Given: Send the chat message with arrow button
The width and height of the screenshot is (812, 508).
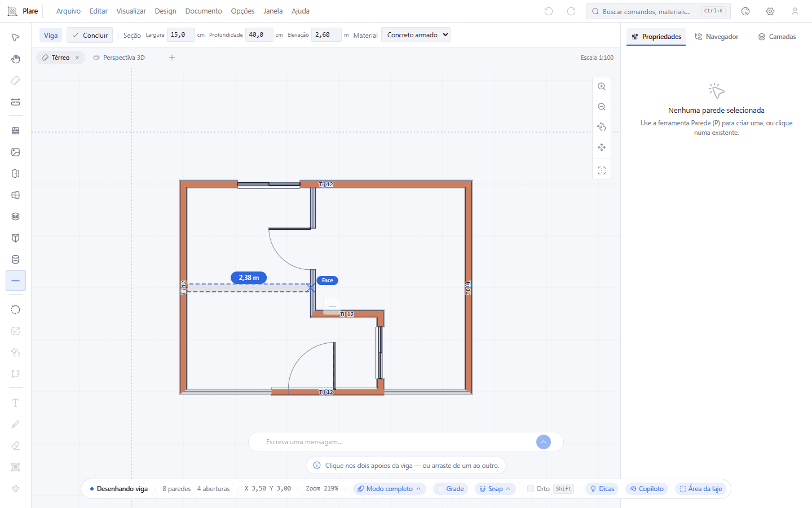Looking at the screenshot, I should (x=544, y=442).
